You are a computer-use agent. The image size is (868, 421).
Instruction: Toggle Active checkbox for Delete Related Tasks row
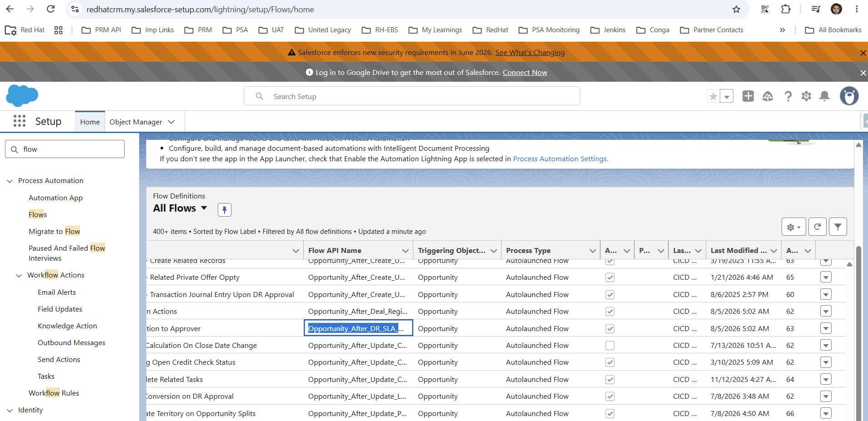[610, 380]
